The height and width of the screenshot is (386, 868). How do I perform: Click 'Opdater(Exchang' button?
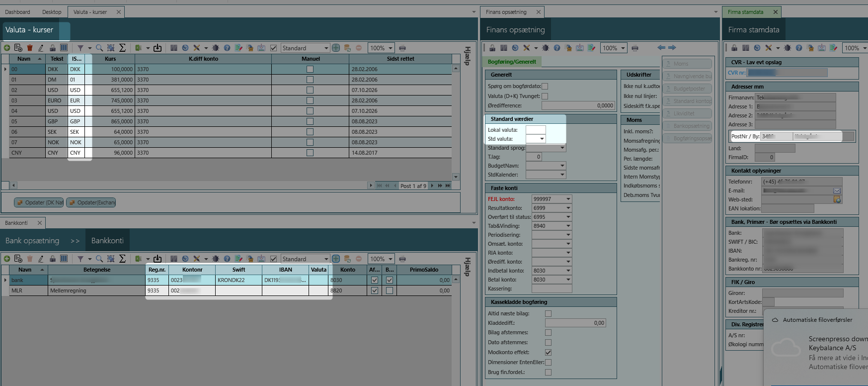91,202
